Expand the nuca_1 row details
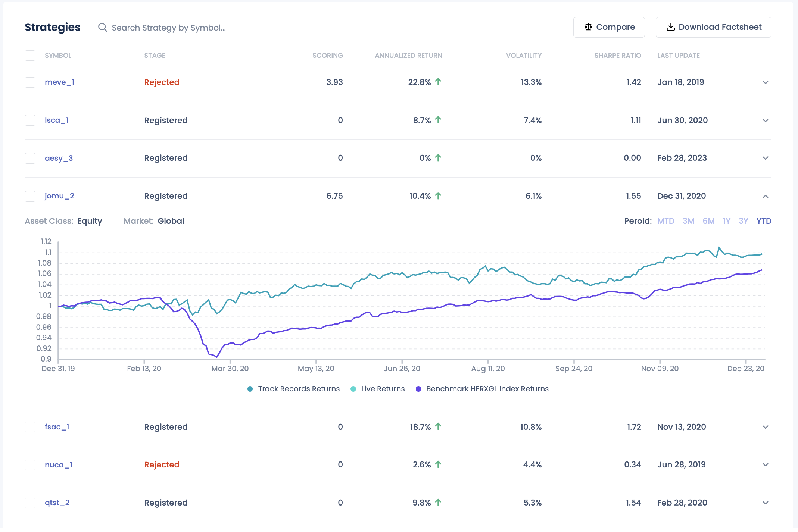This screenshot has height=532, width=798. tap(766, 465)
